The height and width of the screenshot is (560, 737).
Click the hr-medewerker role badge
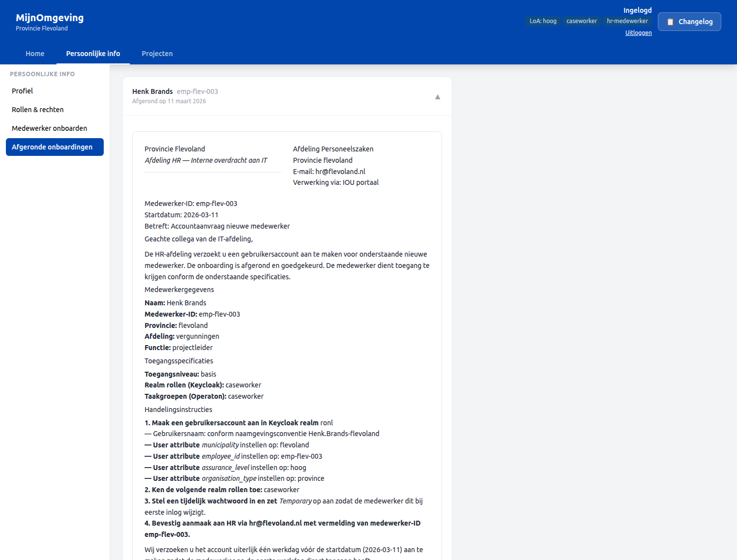(627, 21)
